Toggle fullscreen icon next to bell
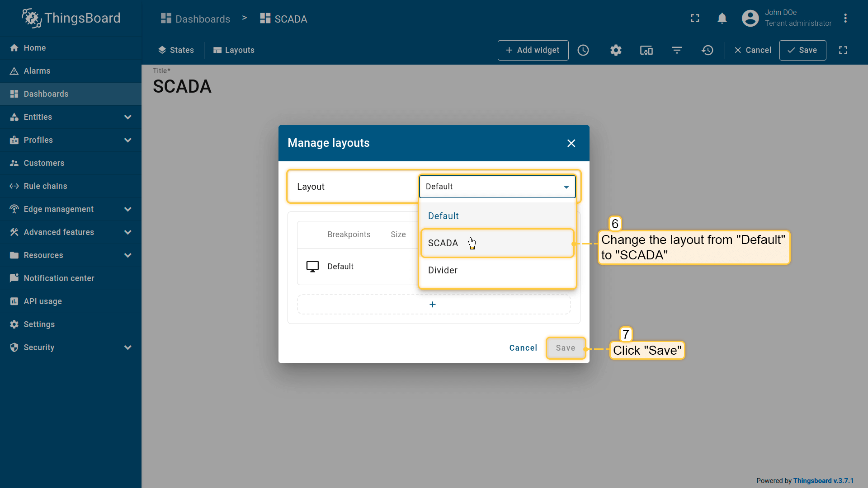Image resolution: width=868 pixels, height=488 pixels. pyautogui.click(x=695, y=19)
